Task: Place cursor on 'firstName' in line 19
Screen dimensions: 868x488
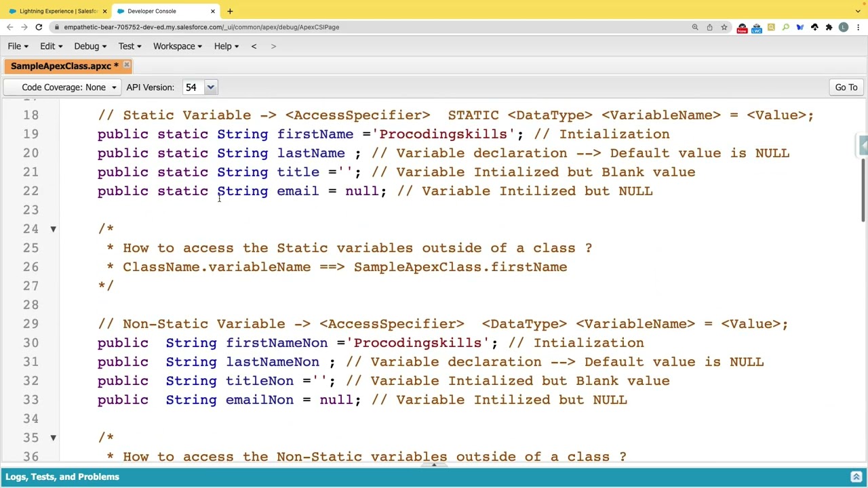Action: click(x=315, y=134)
